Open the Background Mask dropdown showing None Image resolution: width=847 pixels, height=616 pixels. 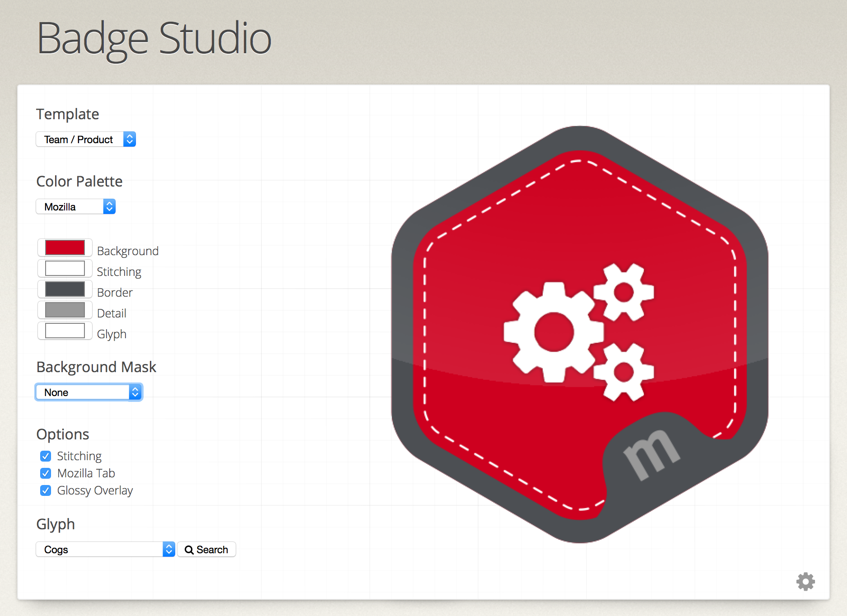tap(89, 392)
